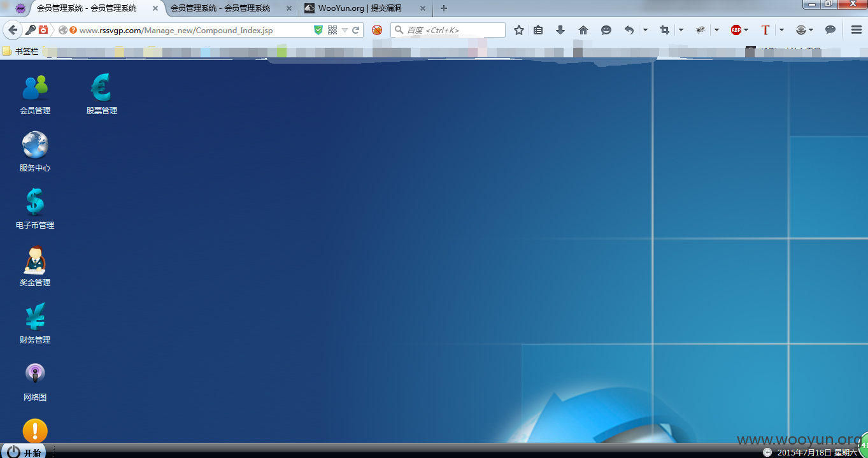
Task: Click the 开始 start button
Action: (x=24, y=452)
